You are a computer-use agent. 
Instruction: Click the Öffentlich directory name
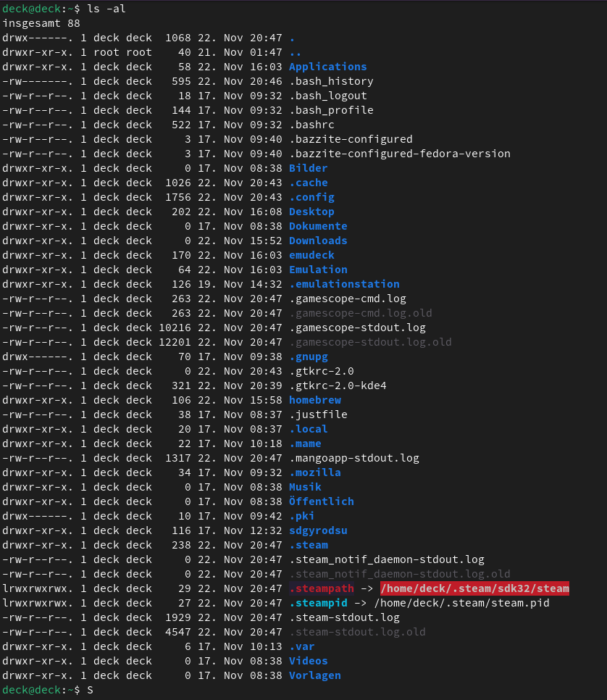[x=321, y=501]
